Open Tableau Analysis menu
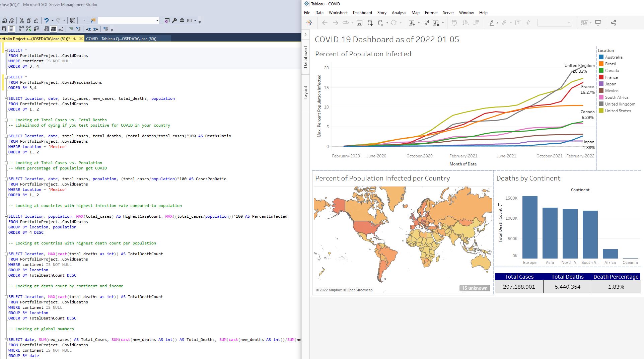 [399, 13]
